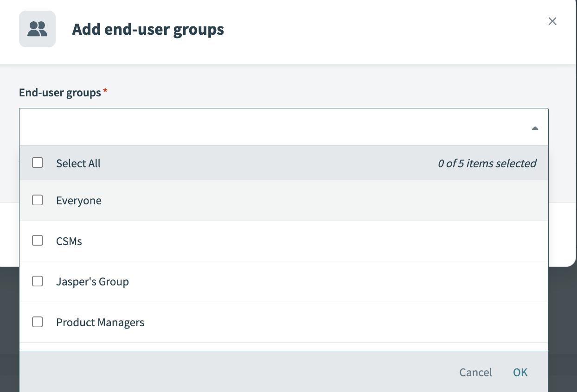Click the 0 of 5 items selected label
577x392 pixels.
pos(487,163)
